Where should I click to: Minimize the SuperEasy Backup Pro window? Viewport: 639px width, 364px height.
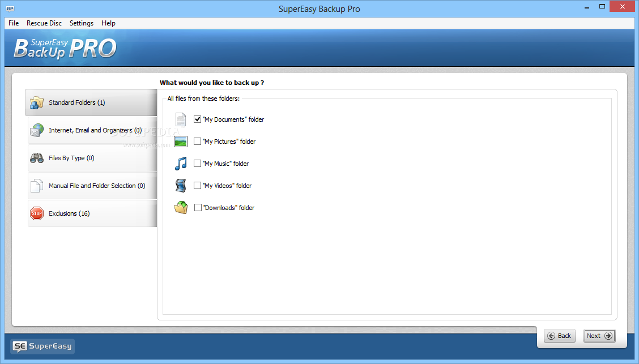coord(587,7)
